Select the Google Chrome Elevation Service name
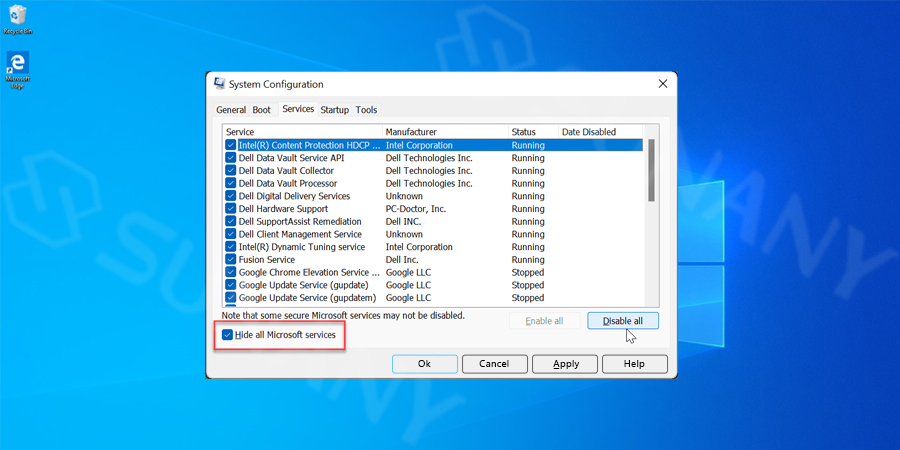Screen dimensions: 900x450 tap(309, 272)
